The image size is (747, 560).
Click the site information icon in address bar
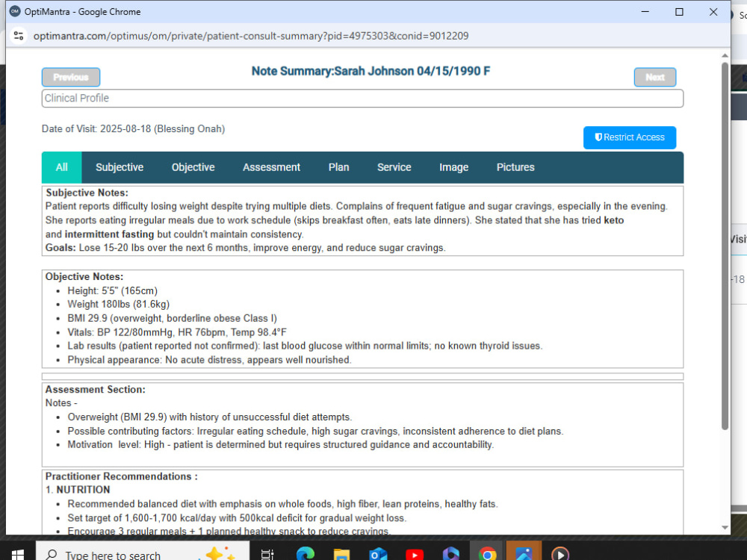(19, 36)
